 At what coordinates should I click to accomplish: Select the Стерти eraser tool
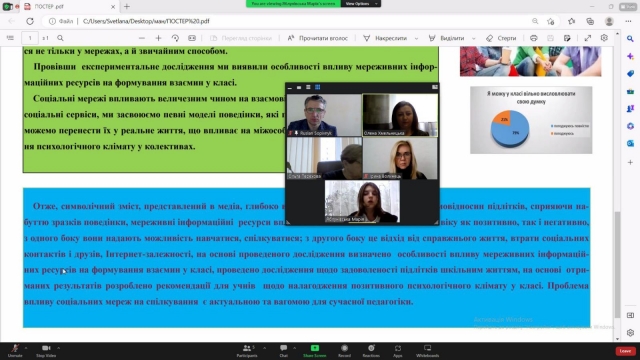501,38
